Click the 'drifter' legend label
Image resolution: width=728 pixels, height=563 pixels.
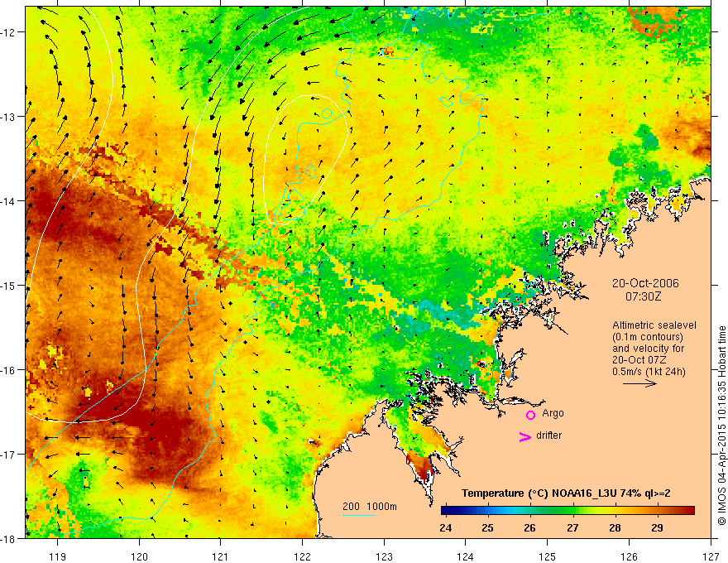[x=548, y=435]
